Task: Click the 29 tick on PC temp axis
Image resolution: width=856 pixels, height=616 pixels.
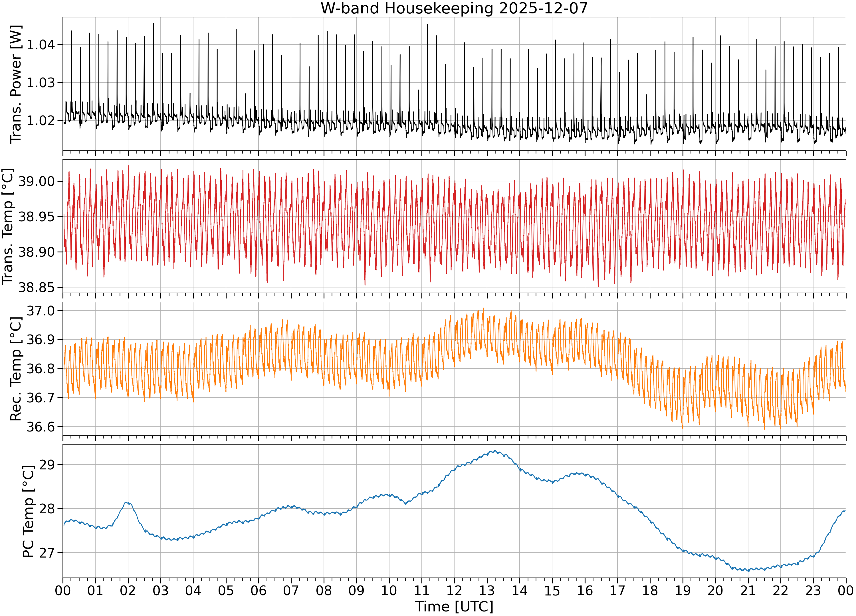Action: click(47, 465)
